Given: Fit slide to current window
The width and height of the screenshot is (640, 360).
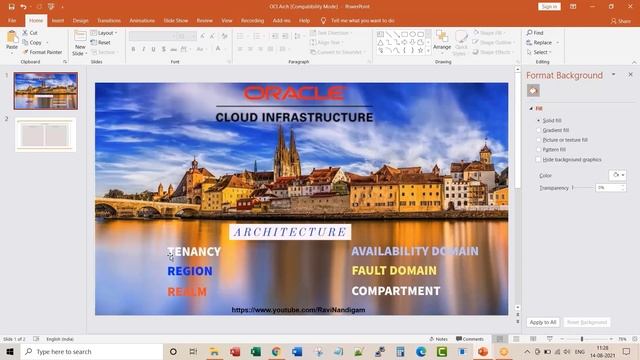Looking at the screenshot, I should [635, 339].
